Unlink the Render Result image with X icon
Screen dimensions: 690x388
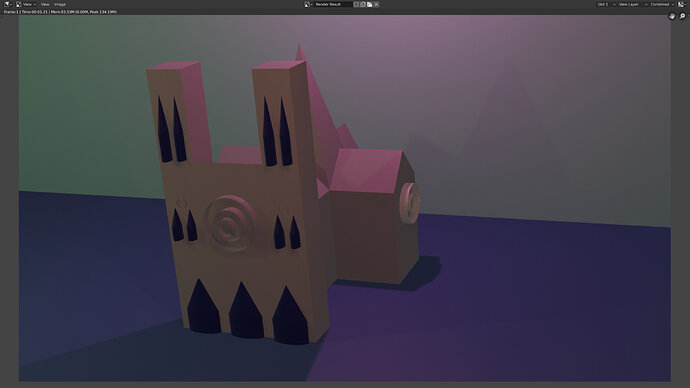coord(376,4)
